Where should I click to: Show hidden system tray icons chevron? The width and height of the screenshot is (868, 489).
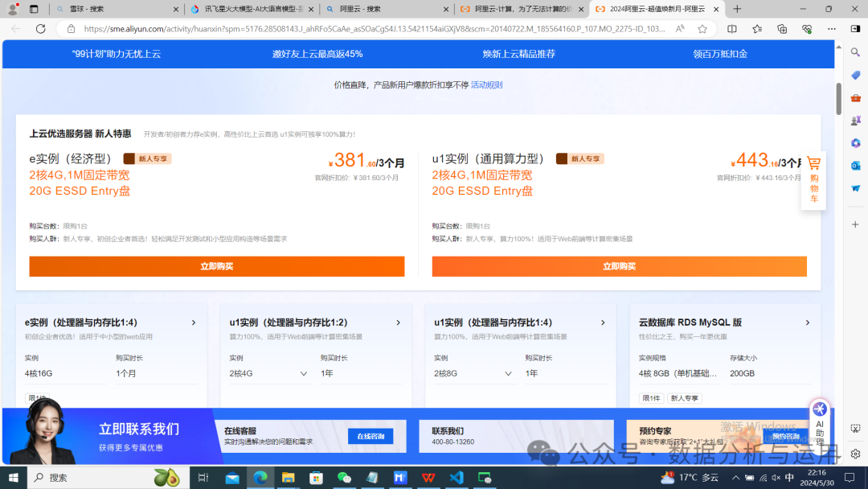(735, 478)
